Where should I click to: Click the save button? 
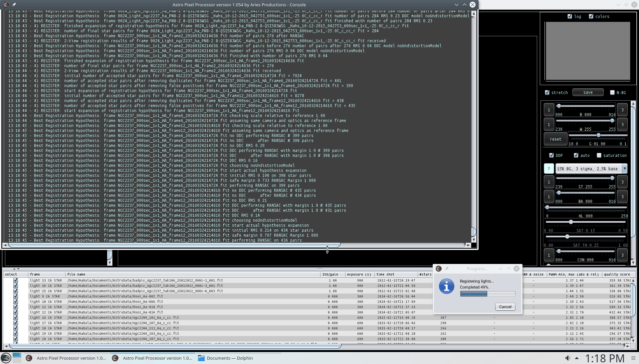click(x=588, y=92)
